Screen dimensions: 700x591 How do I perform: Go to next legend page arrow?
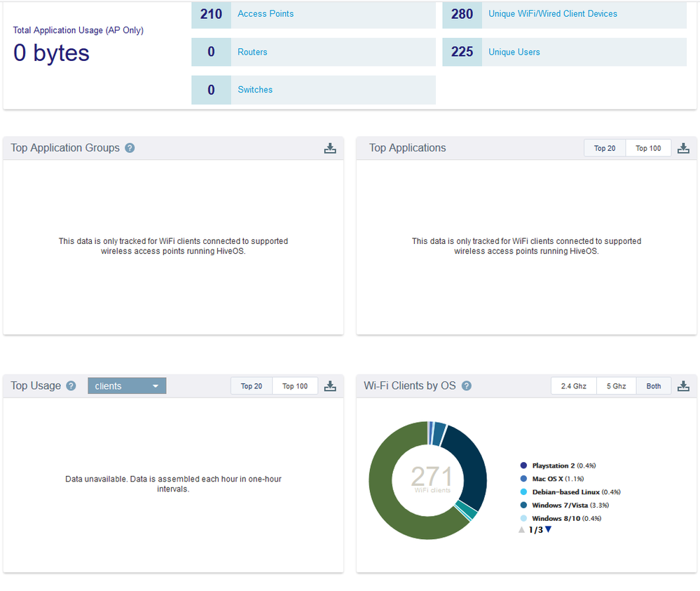[x=549, y=529]
